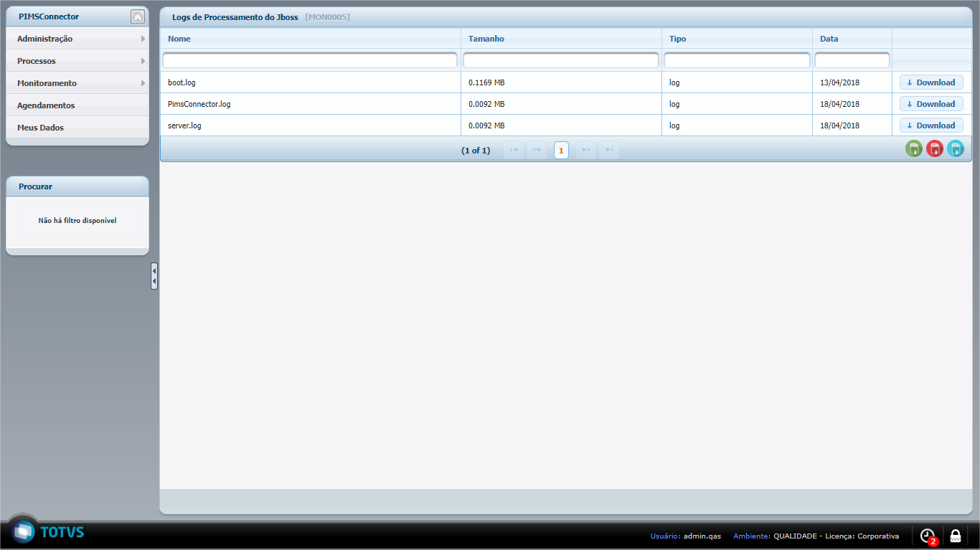
Task: Click the green export file icon
Action: pos(914,149)
